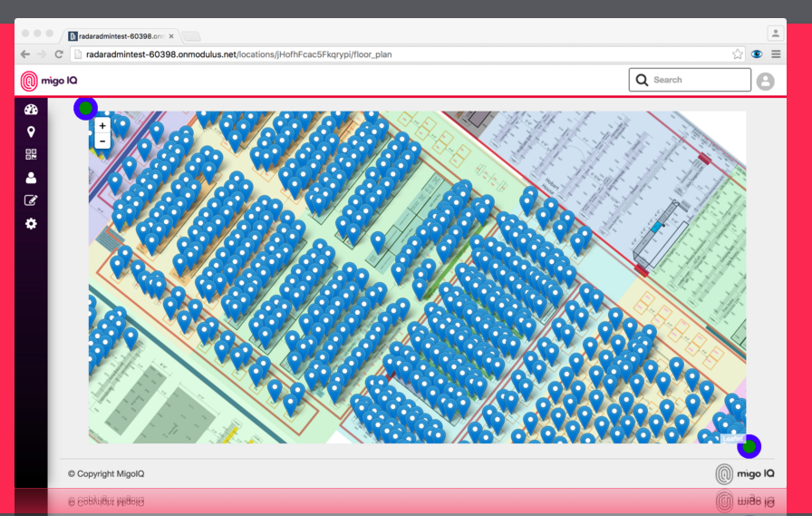This screenshot has width=812, height=516.
Task: Open the QR code icon in sidebar
Action: pos(31,154)
